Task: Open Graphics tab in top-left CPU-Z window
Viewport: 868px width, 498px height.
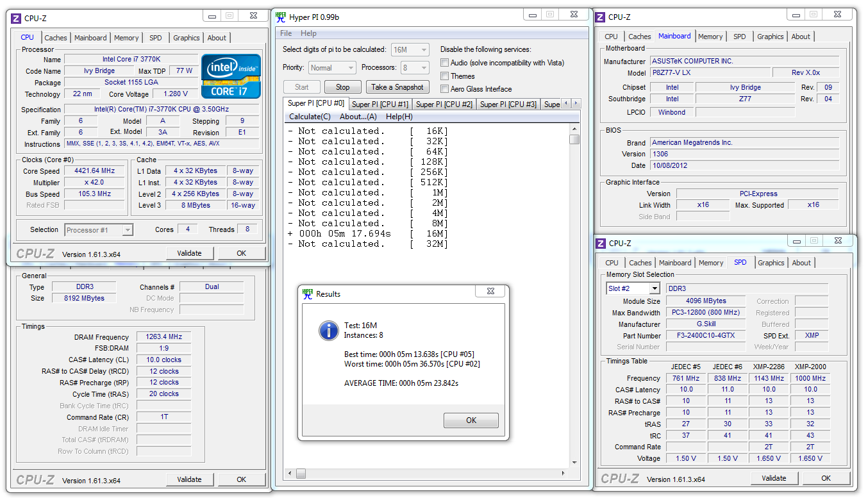Action: click(186, 38)
